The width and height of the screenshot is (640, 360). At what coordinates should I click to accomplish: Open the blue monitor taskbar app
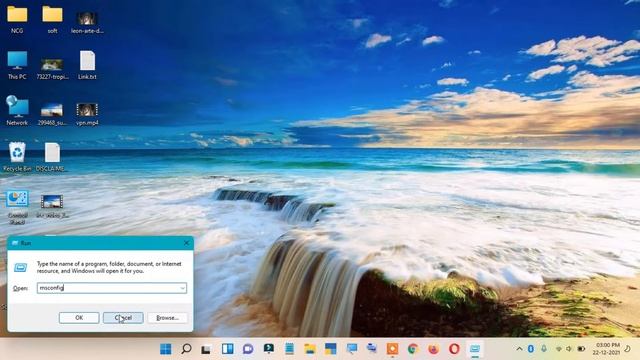click(x=351, y=349)
